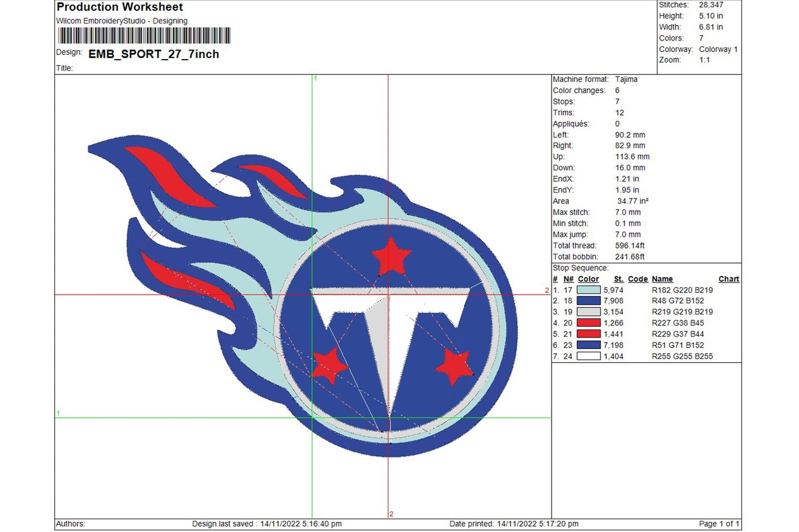Select the navy swatch for stop 6
Image resolution: width=799 pixels, height=532 pixels.
pyautogui.click(x=589, y=345)
